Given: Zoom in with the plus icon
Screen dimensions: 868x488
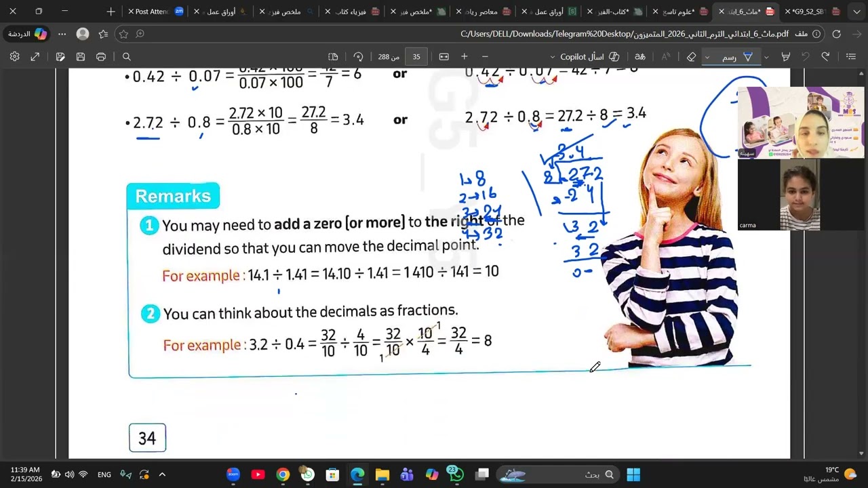Looking at the screenshot, I should 465,57.
